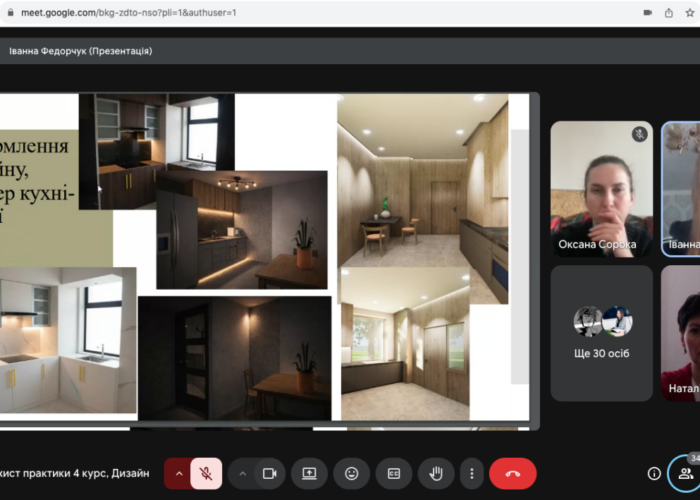This screenshot has width=700, height=500.
Task: Expand the audio settings chevron beside the mic
Action: click(x=179, y=473)
